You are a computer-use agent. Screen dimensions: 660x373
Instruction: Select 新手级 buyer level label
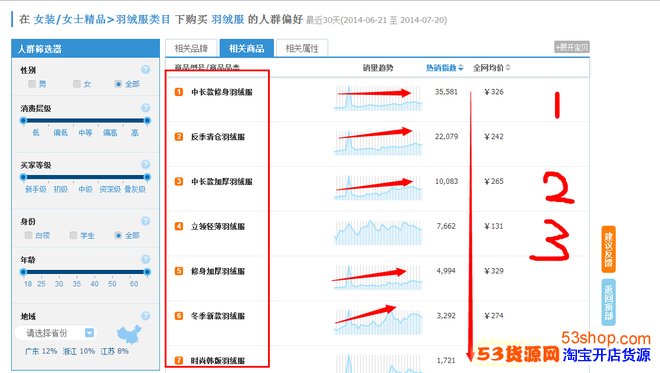click(35, 189)
